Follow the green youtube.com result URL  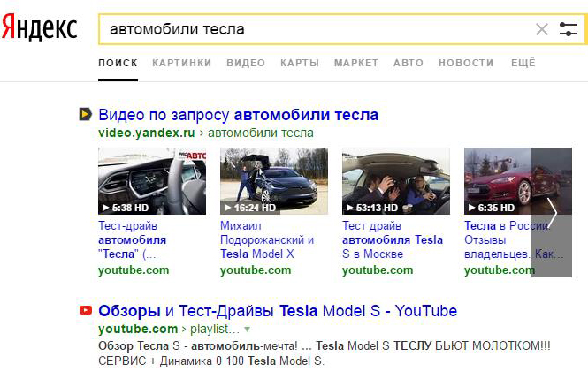pyautogui.click(x=138, y=329)
